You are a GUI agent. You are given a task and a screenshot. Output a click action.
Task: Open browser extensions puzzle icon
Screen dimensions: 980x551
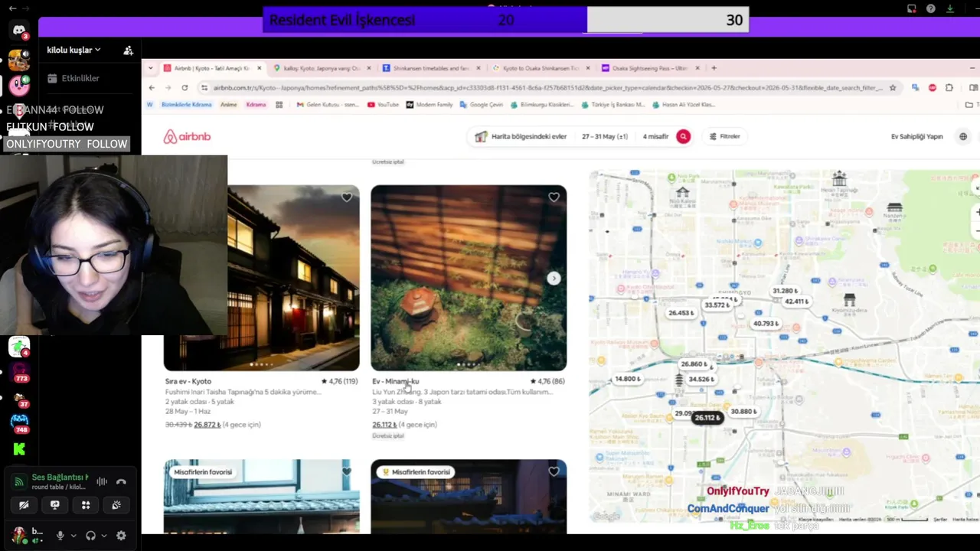tap(949, 88)
